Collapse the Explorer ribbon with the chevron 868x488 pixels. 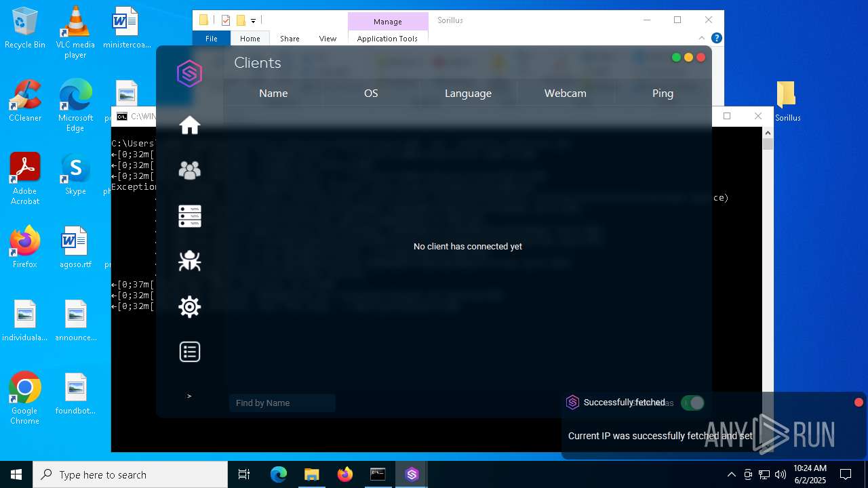pyautogui.click(x=702, y=38)
